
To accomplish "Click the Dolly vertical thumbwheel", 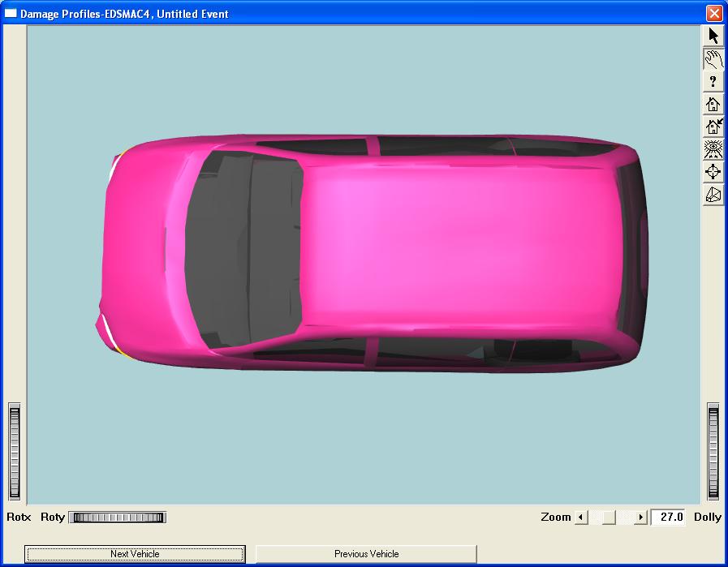I will tap(713, 452).
